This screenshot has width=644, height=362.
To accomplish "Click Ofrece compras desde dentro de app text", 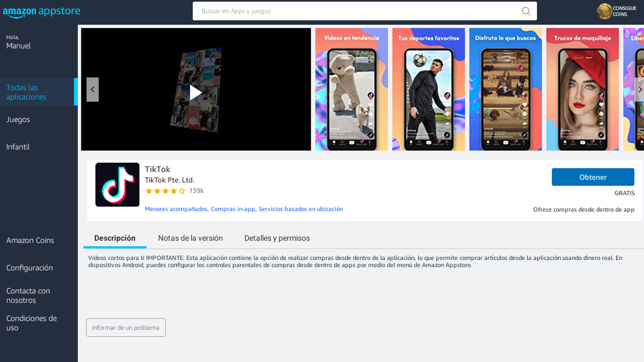I will [x=583, y=210].
